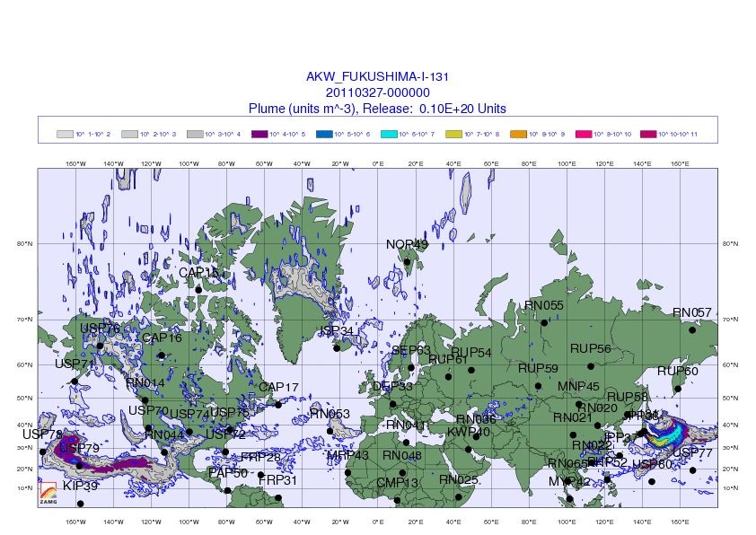Select the RN055 station marker dot
The image size is (756, 535).
pyautogui.click(x=544, y=322)
